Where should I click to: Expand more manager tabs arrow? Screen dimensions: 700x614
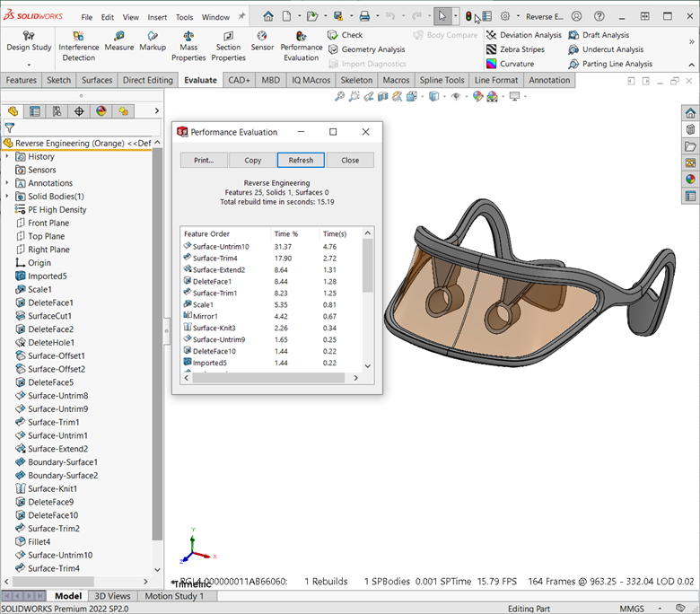156,110
